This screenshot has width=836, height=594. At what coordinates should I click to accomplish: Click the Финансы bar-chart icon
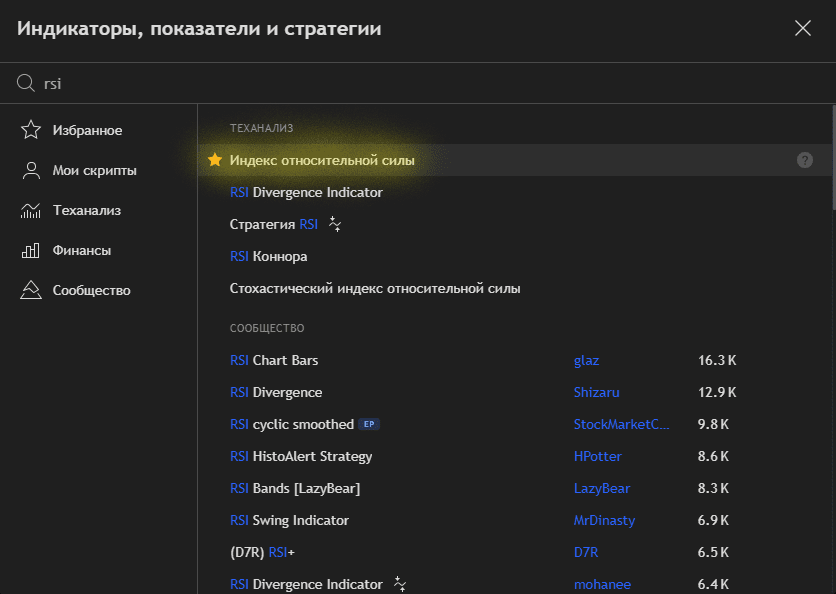[31, 249]
